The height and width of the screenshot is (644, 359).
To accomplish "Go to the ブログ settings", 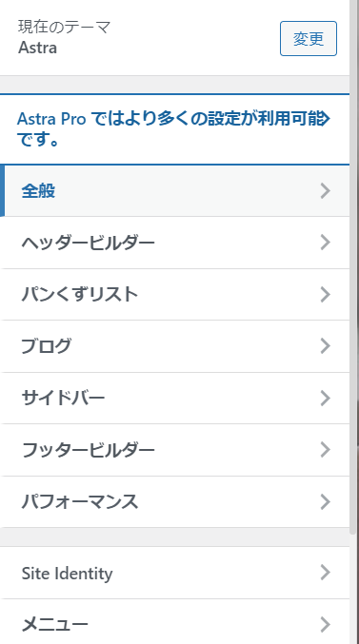I will pos(175,346).
